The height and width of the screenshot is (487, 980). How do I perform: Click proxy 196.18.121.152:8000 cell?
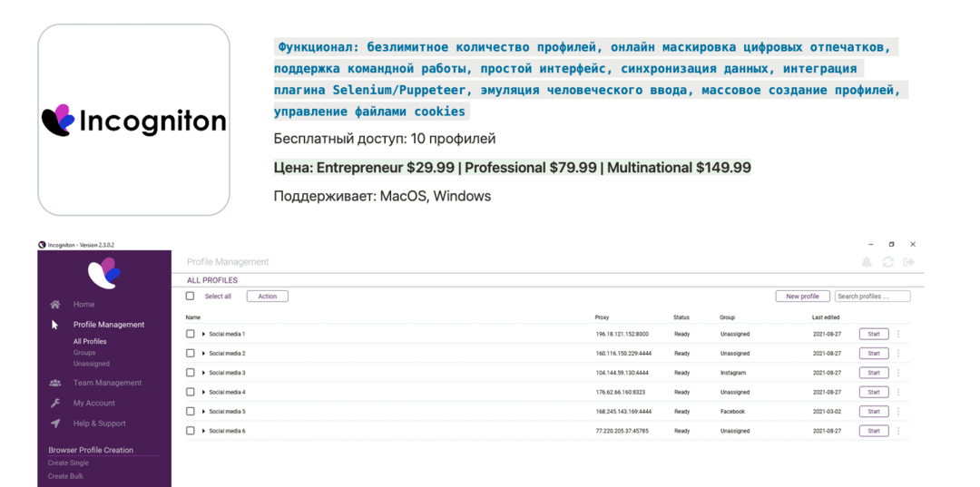pyautogui.click(x=622, y=334)
